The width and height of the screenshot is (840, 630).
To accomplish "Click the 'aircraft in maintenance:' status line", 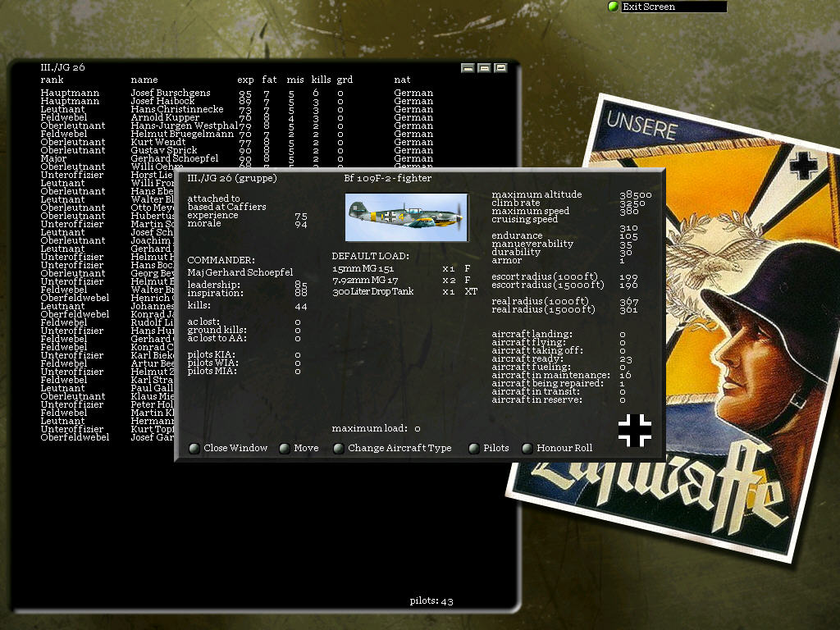I will point(550,375).
